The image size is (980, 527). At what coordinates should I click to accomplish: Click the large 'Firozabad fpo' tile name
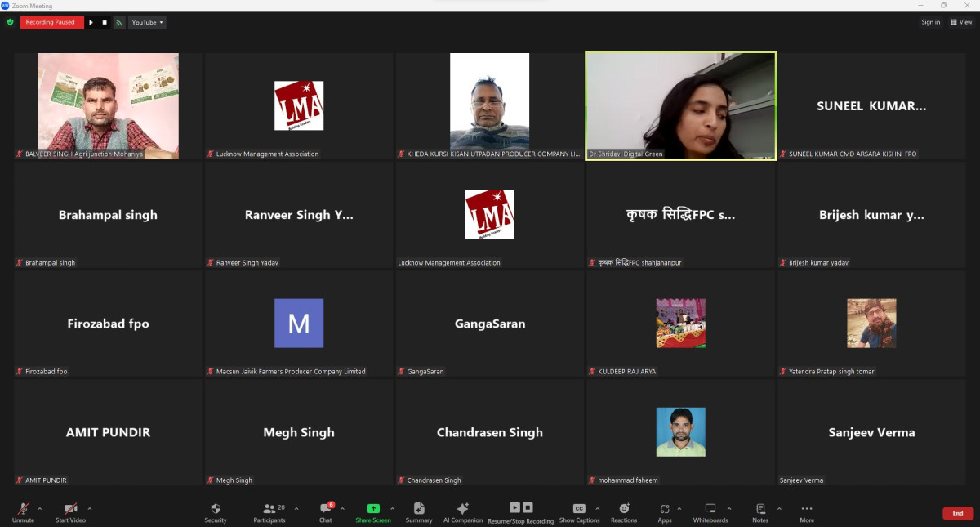pos(108,324)
